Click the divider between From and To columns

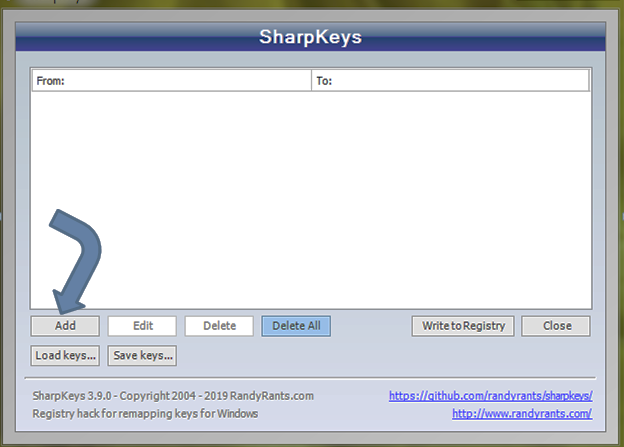(311, 81)
